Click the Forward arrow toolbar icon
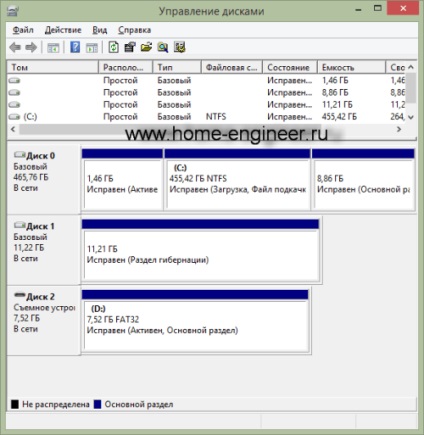The image size is (424, 435). 31,48
